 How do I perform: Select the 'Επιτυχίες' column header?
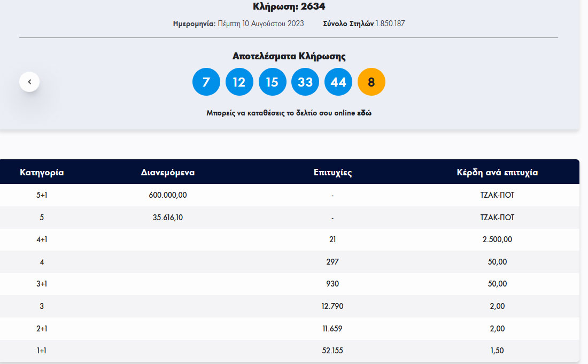coord(332,173)
